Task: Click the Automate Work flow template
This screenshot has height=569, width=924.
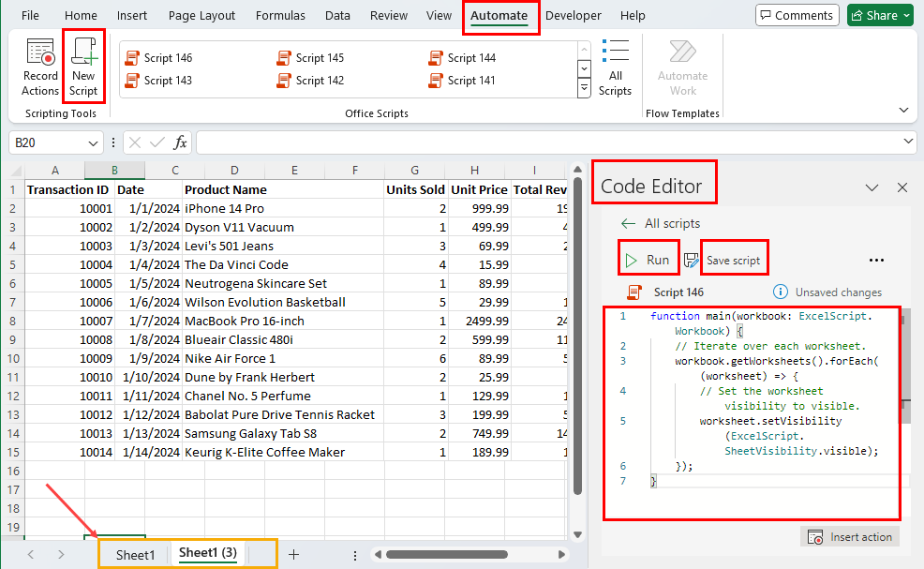Action: pos(682,67)
